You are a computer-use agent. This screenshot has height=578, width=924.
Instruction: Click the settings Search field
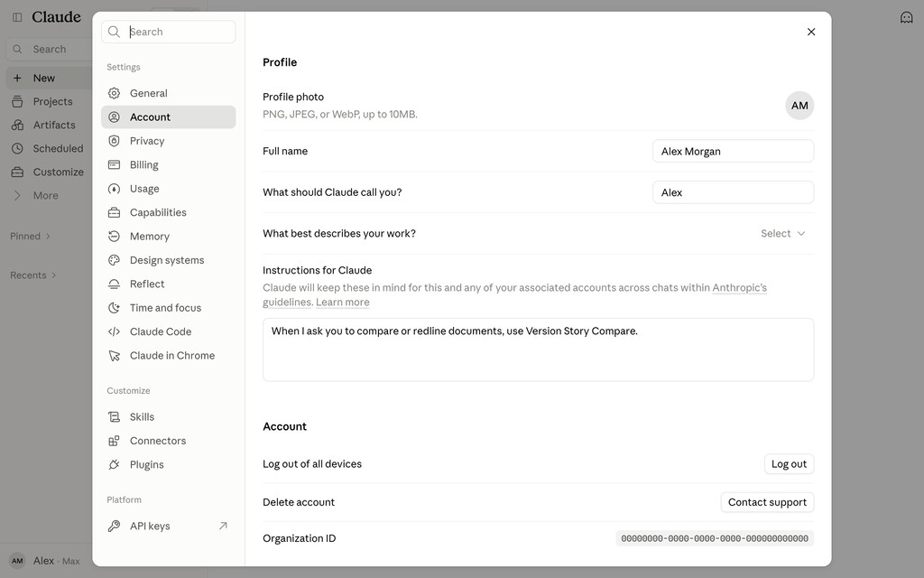coord(169,32)
